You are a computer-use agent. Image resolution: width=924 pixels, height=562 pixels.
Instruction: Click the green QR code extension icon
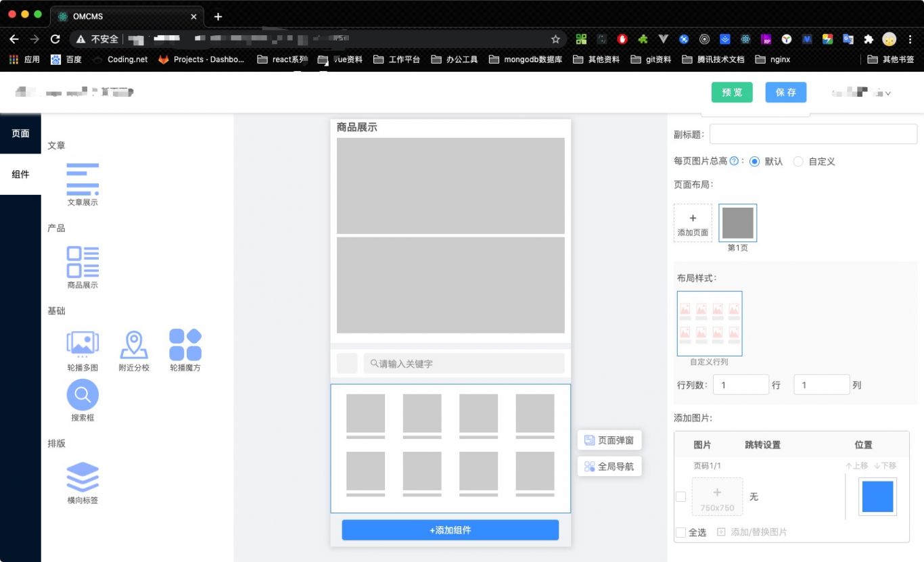(581, 39)
